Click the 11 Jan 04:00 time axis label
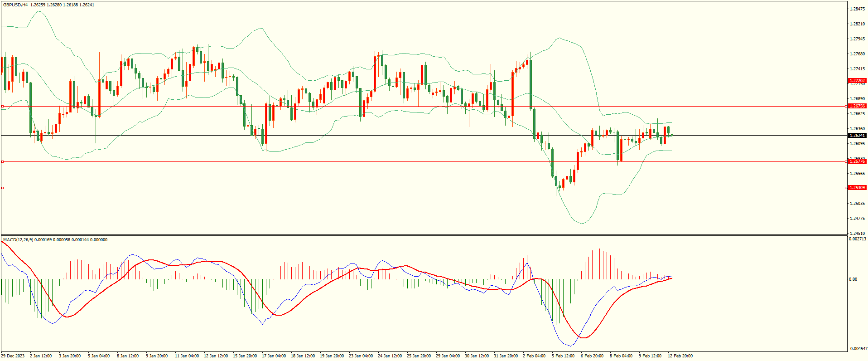 point(187,356)
